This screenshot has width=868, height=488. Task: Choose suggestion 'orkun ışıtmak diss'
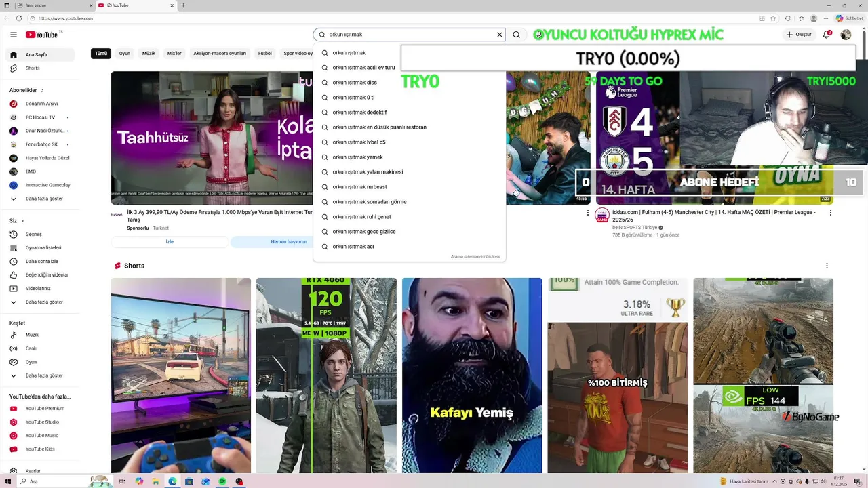click(410, 83)
